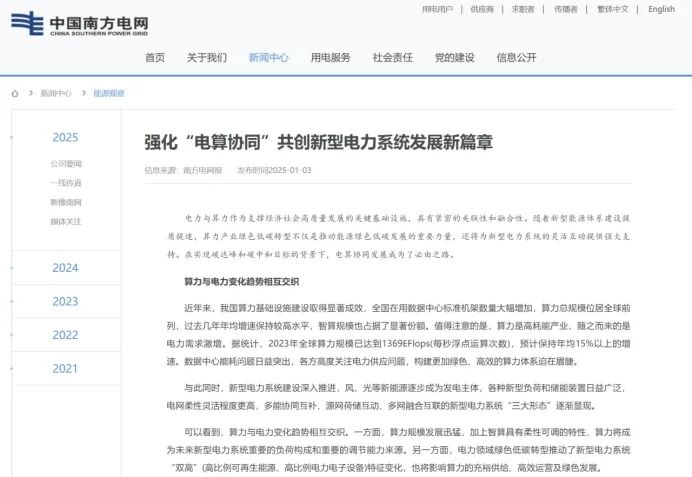The width and height of the screenshot is (692, 477).
Task: Expand the 2021 archive year
Action: click(x=65, y=368)
